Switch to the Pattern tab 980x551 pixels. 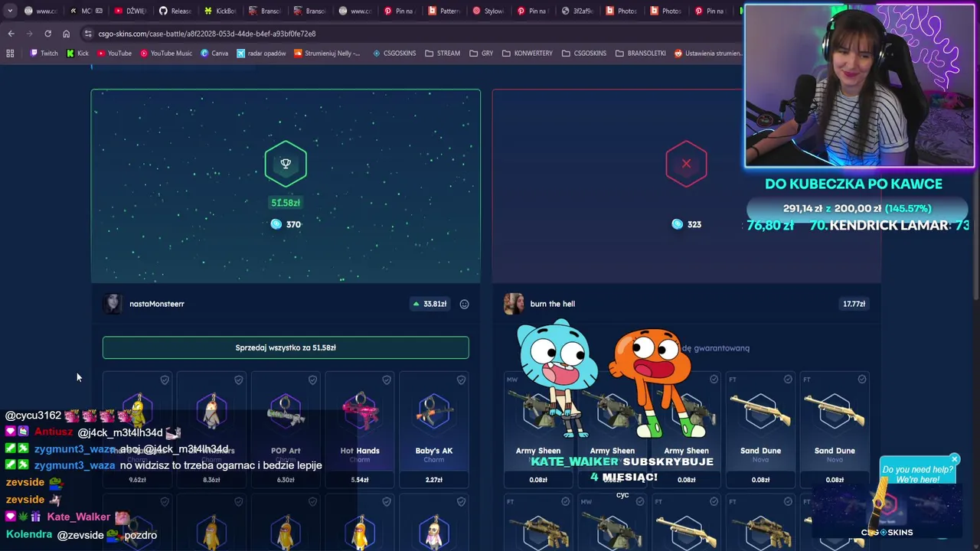[443, 11]
